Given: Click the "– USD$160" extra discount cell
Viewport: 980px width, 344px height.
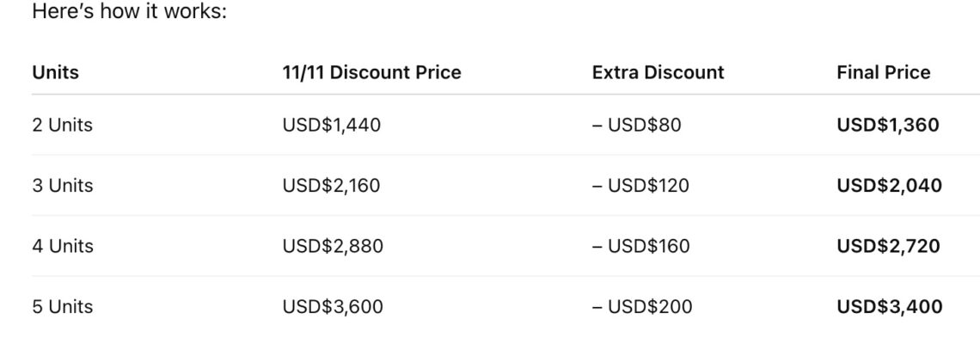Looking at the screenshot, I should [640, 247].
